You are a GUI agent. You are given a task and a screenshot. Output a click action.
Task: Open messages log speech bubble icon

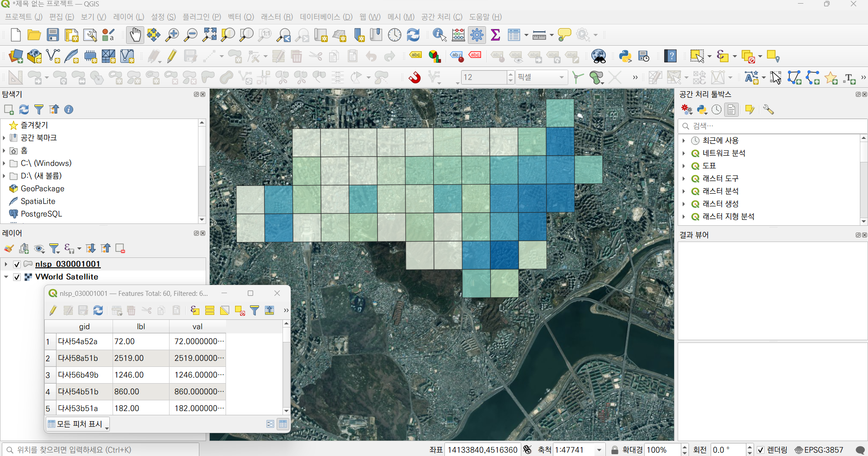point(860,450)
